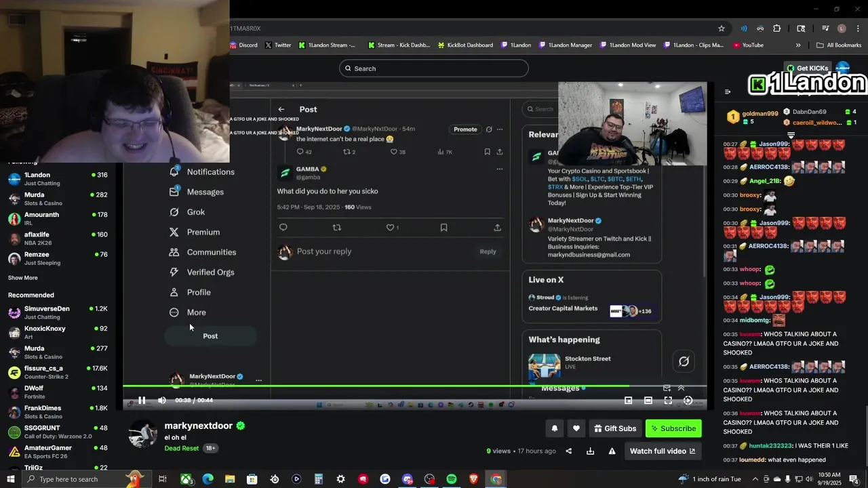
Task: Expand hidden bookmarks chevron
Action: [x=798, y=45]
